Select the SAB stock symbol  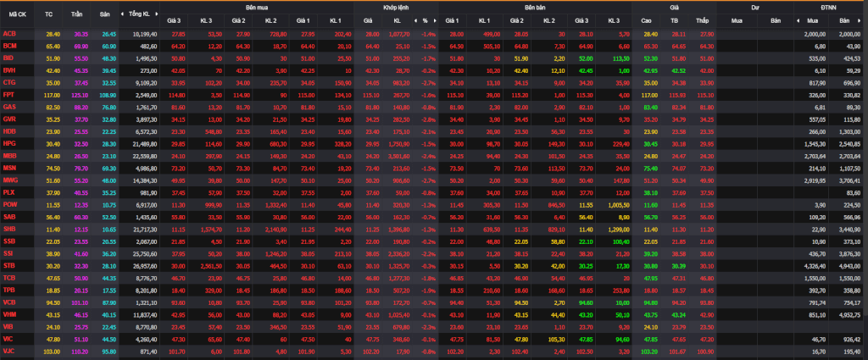(x=8, y=216)
